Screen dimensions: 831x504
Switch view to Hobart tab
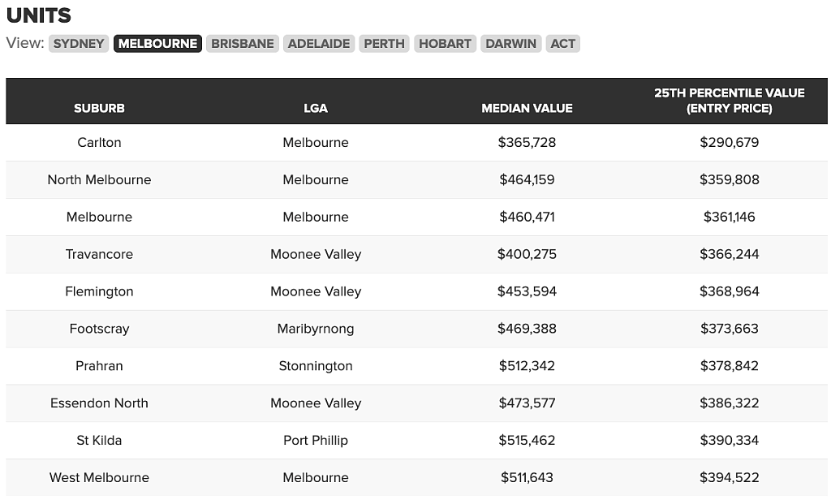pos(446,44)
